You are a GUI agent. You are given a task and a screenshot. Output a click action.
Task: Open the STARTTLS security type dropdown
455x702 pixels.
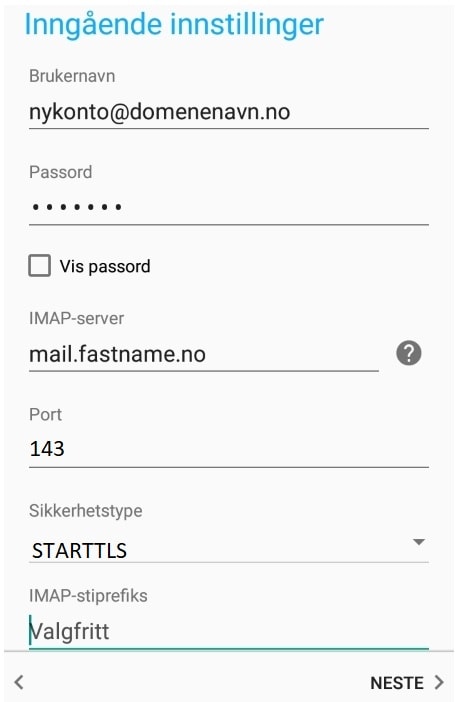228,550
